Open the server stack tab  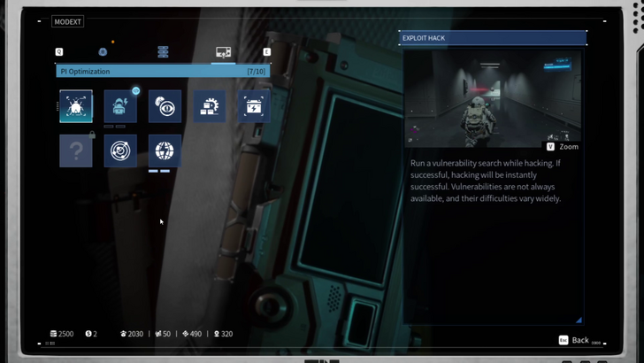tap(163, 52)
